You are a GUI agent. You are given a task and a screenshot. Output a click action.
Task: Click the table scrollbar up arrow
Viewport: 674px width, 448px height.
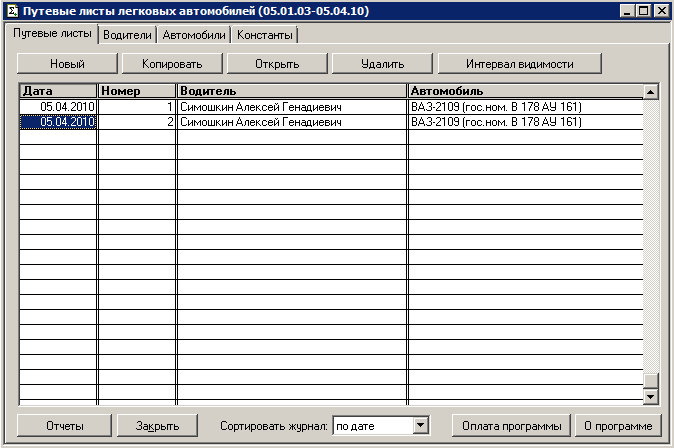(650, 93)
